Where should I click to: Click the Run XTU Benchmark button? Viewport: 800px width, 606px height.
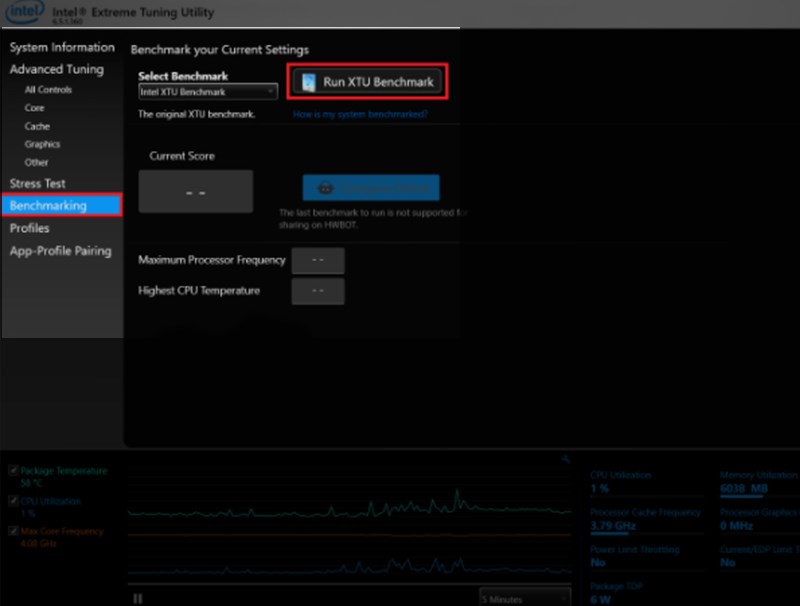tap(367, 81)
